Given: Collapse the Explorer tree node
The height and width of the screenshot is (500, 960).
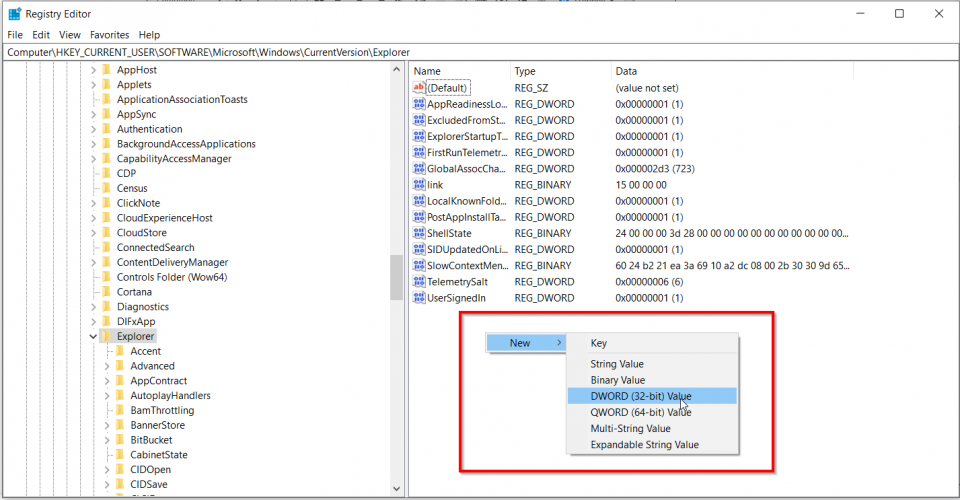Looking at the screenshot, I should (x=93, y=336).
